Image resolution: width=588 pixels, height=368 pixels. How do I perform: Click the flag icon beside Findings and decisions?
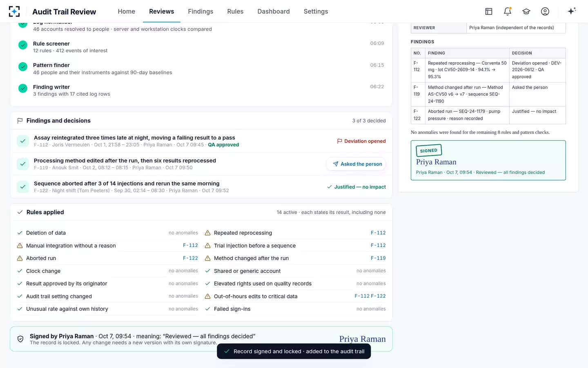20,121
